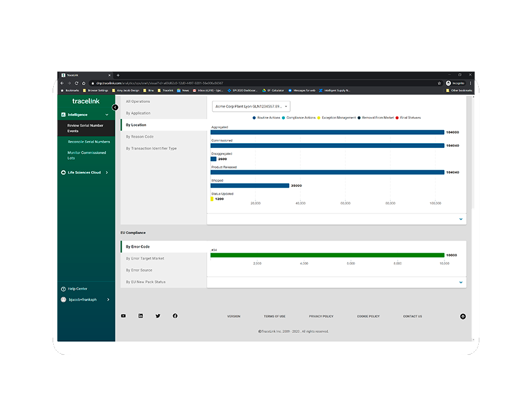
Task: Open the LinkedIn icon in the footer
Action: click(x=141, y=316)
